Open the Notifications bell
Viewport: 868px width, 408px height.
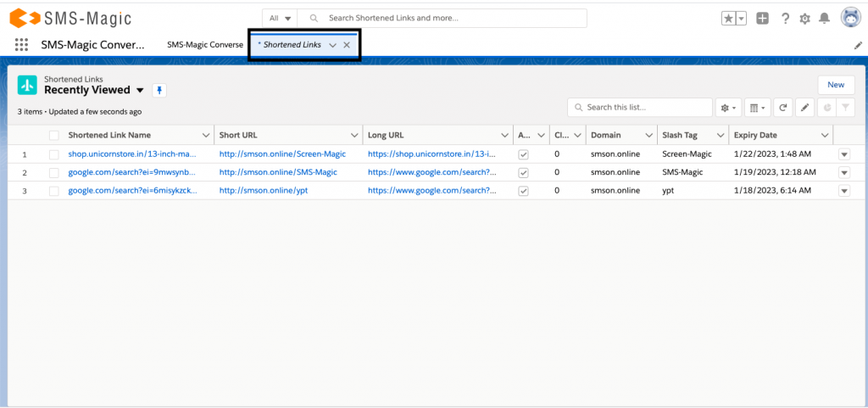tap(825, 19)
